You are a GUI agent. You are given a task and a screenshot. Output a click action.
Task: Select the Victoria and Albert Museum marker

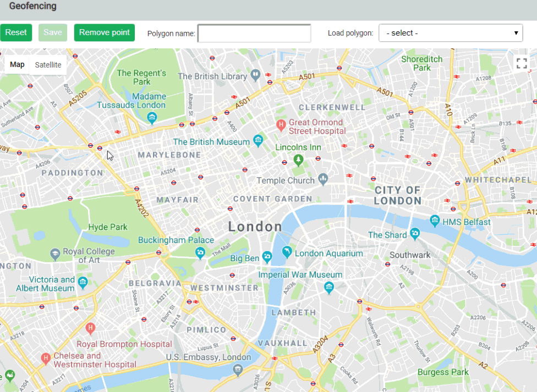pyautogui.click(x=82, y=283)
